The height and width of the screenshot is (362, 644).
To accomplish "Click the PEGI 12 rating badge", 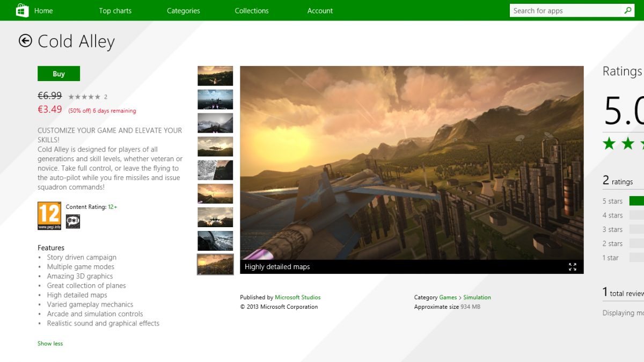I will (x=49, y=216).
